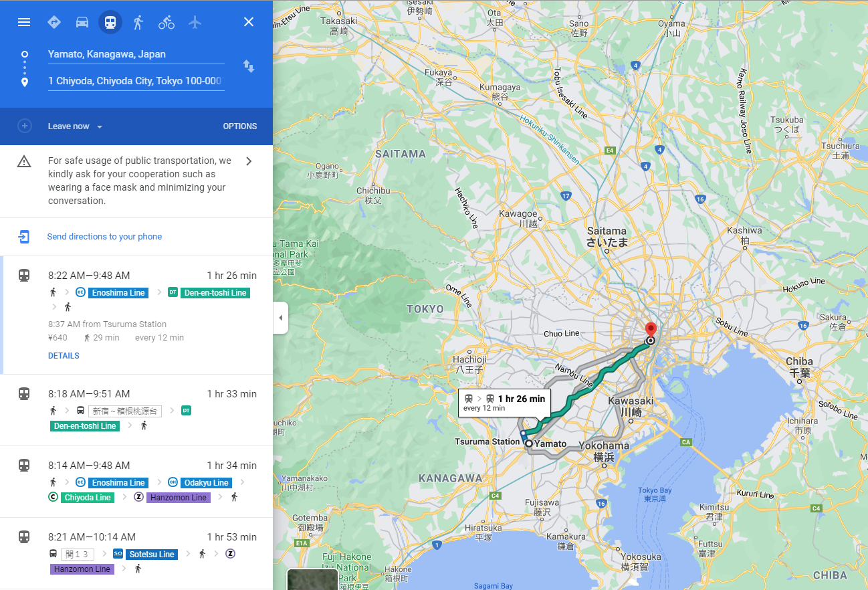Viewport: 868px width, 590px height.
Task: Select the 8:18 AM–9:51 AM transit route
Action: point(136,410)
